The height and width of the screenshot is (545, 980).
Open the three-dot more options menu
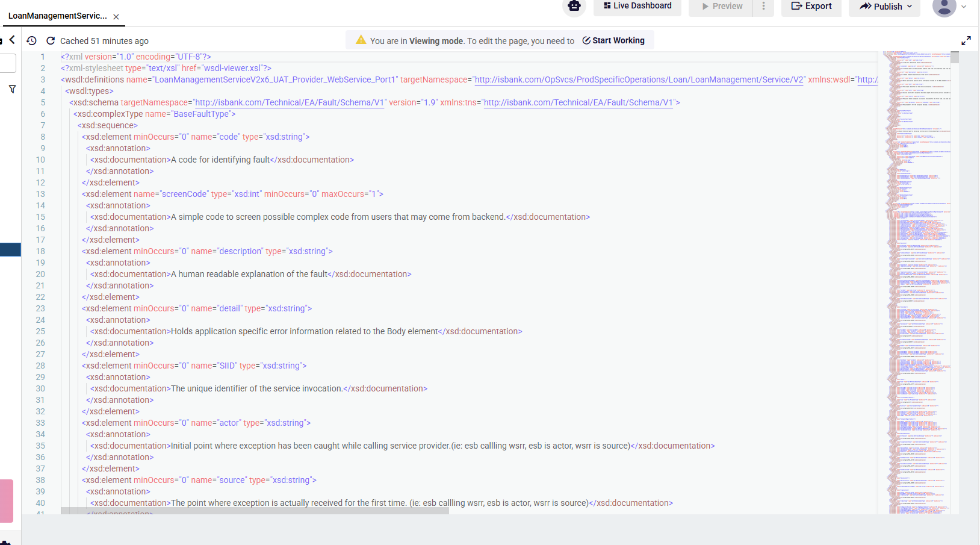tap(763, 6)
